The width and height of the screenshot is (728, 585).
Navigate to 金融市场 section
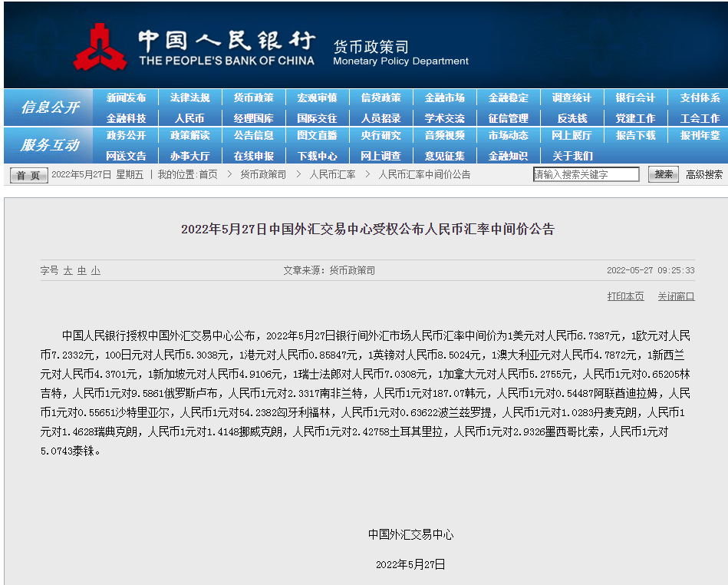[x=444, y=98]
